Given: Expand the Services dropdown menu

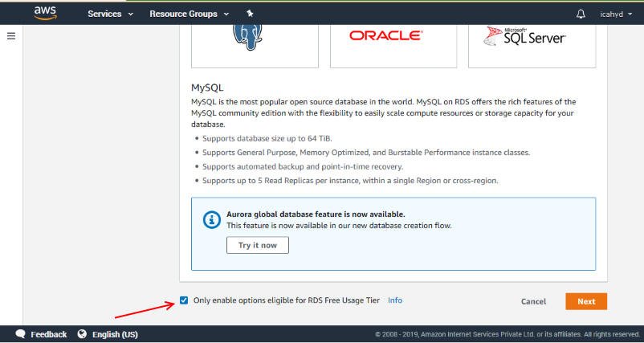Looking at the screenshot, I should (111, 14).
